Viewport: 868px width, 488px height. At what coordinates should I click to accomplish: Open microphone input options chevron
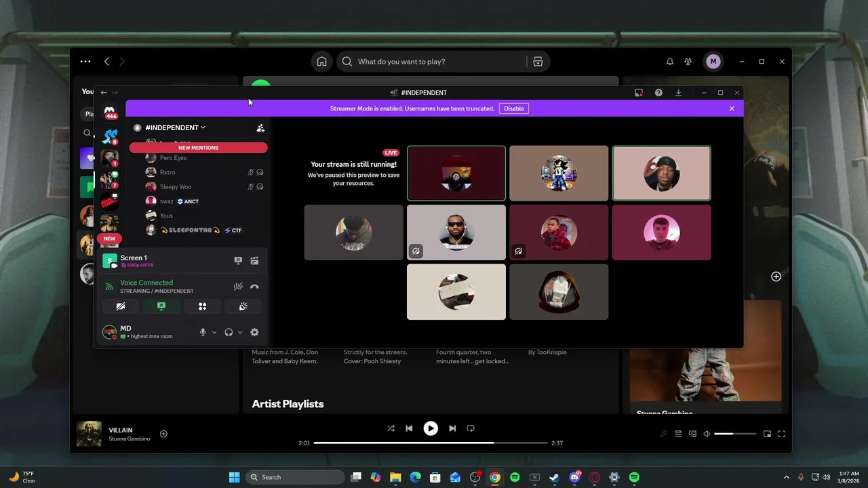tap(214, 332)
